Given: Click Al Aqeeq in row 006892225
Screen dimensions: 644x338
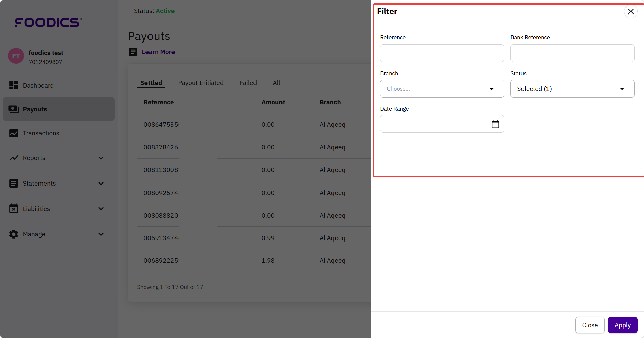Looking at the screenshot, I should point(332,260).
